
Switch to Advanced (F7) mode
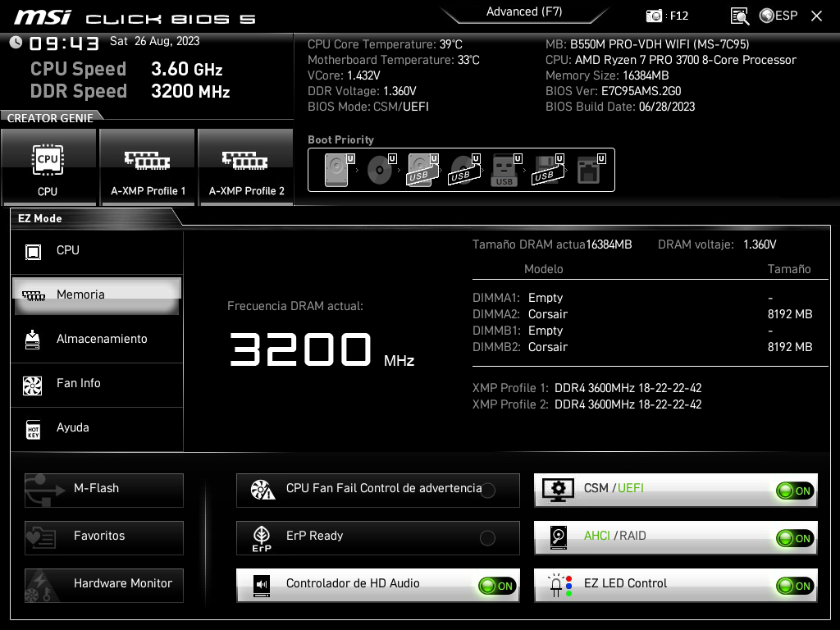pyautogui.click(x=524, y=12)
